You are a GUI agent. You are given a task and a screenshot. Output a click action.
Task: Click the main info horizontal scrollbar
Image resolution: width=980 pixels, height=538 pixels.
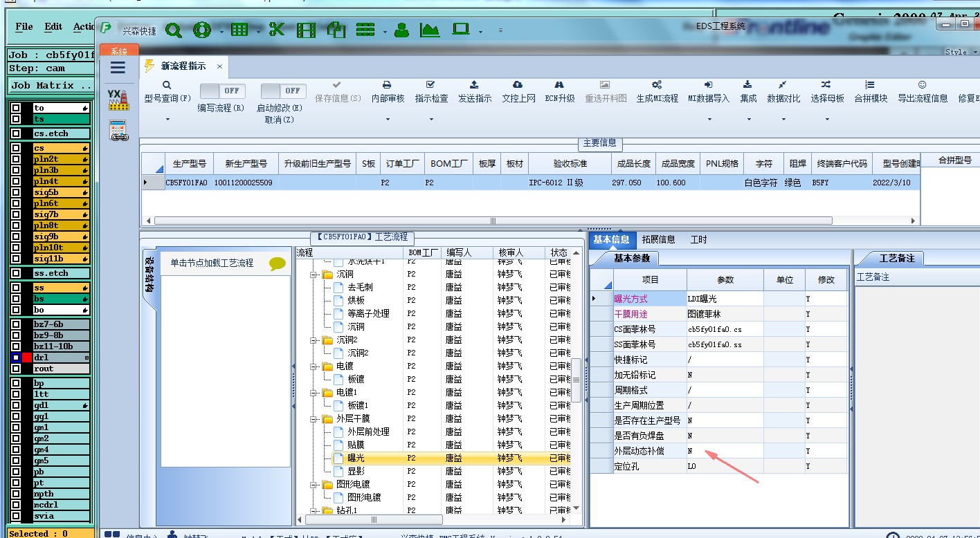tap(493, 221)
